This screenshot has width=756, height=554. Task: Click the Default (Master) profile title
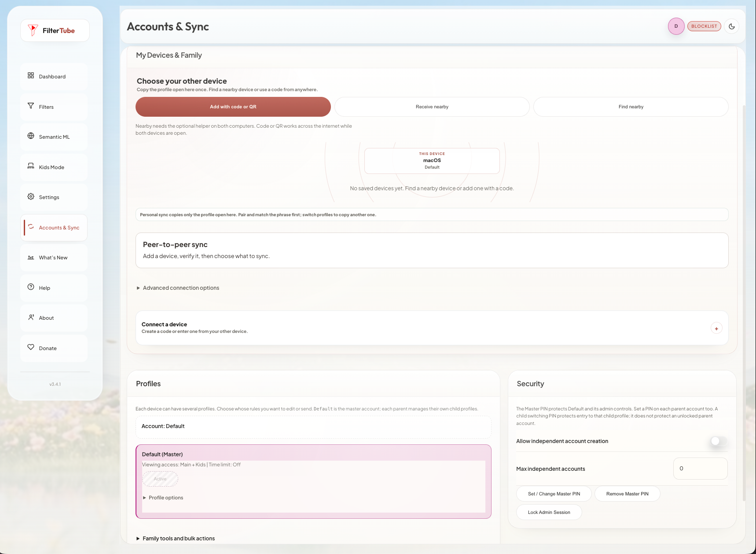[x=162, y=454]
